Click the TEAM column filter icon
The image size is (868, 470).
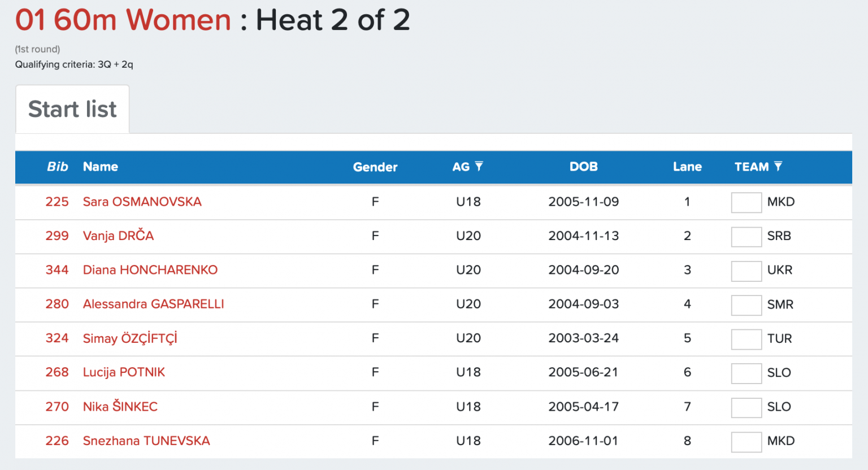[778, 166]
